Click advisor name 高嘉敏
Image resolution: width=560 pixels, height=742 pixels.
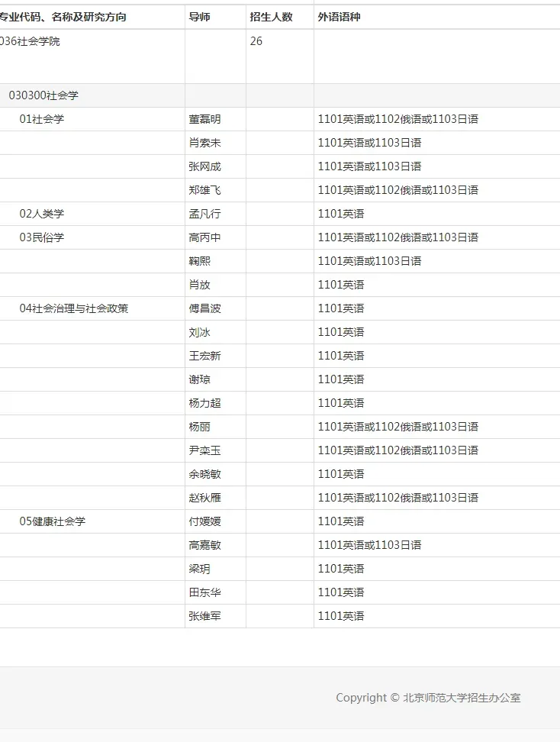pos(204,545)
